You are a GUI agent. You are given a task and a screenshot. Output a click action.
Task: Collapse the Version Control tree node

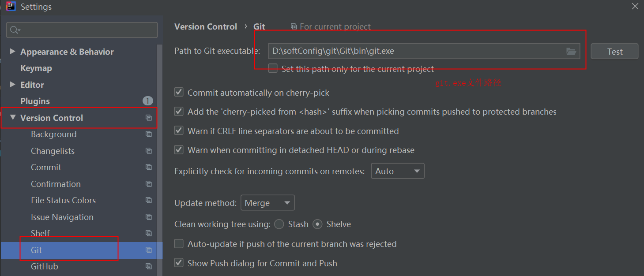pyautogui.click(x=12, y=117)
